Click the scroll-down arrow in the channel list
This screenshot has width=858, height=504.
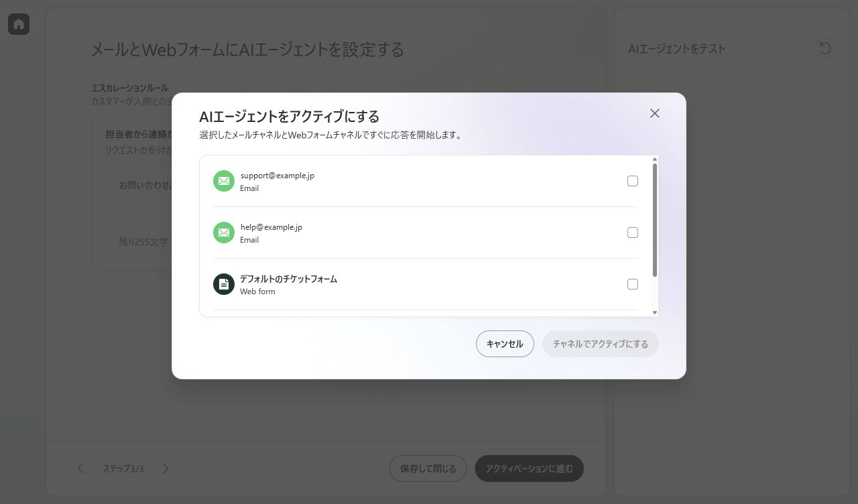655,312
